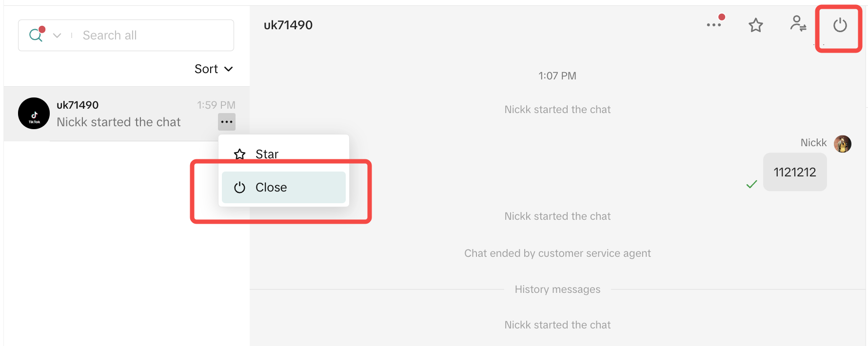Viewport: 868px width, 346px height.
Task: Click the uk71490 chat header title
Action: click(x=288, y=25)
